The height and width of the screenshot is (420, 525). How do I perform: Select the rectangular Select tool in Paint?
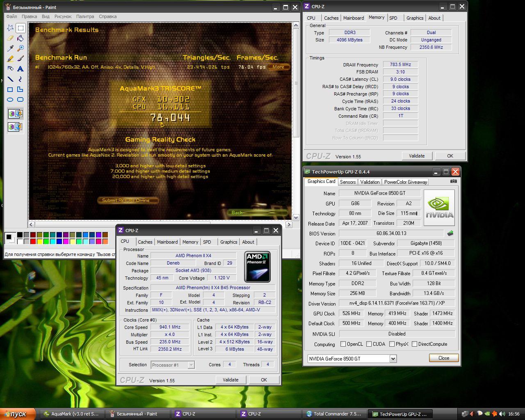coord(21,28)
